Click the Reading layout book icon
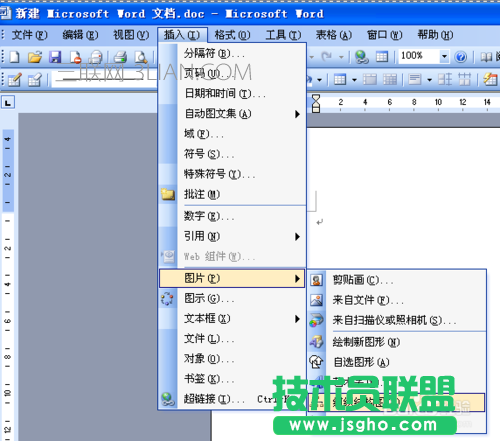 (486, 57)
